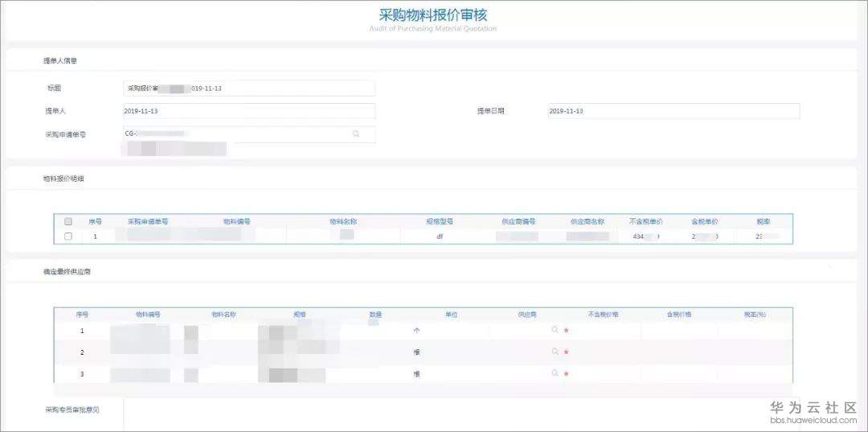Click into the 采购专员审批意见 text area
This screenshot has height=432, width=868.
(x=461, y=413)
